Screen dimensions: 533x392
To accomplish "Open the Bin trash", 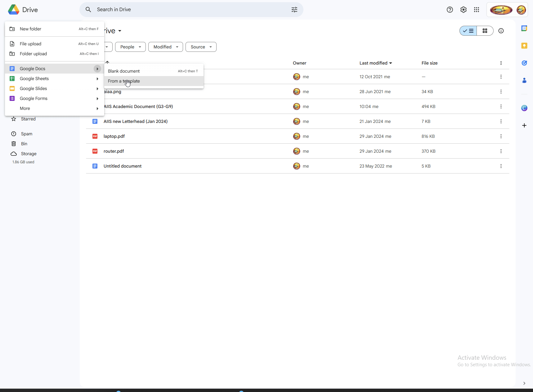I will [24, 144].
